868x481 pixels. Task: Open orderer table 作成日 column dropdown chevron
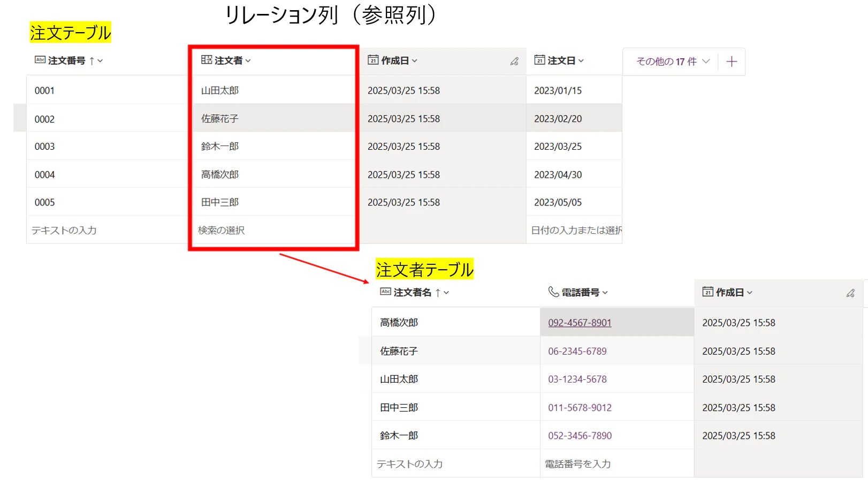click(750, 293)
